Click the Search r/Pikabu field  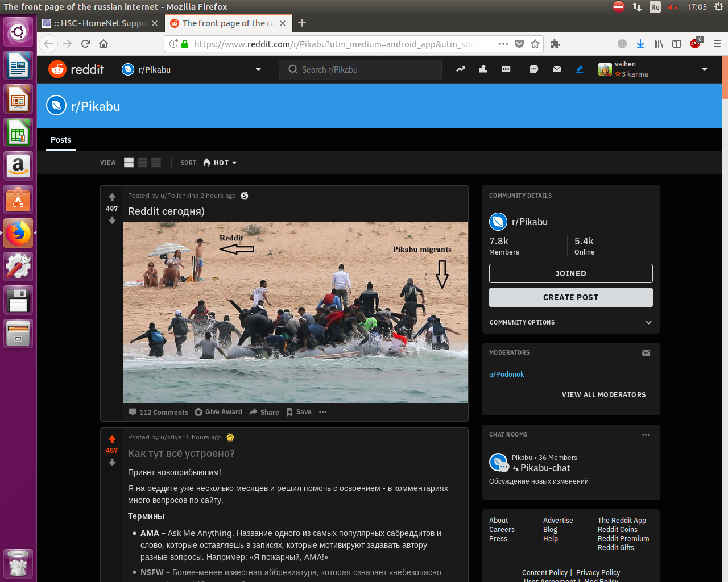360,69
